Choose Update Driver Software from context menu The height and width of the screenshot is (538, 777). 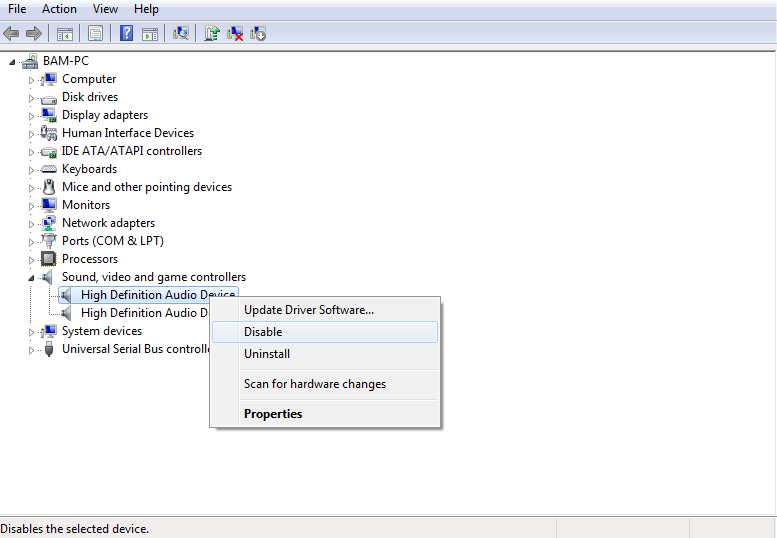(325, 310)
